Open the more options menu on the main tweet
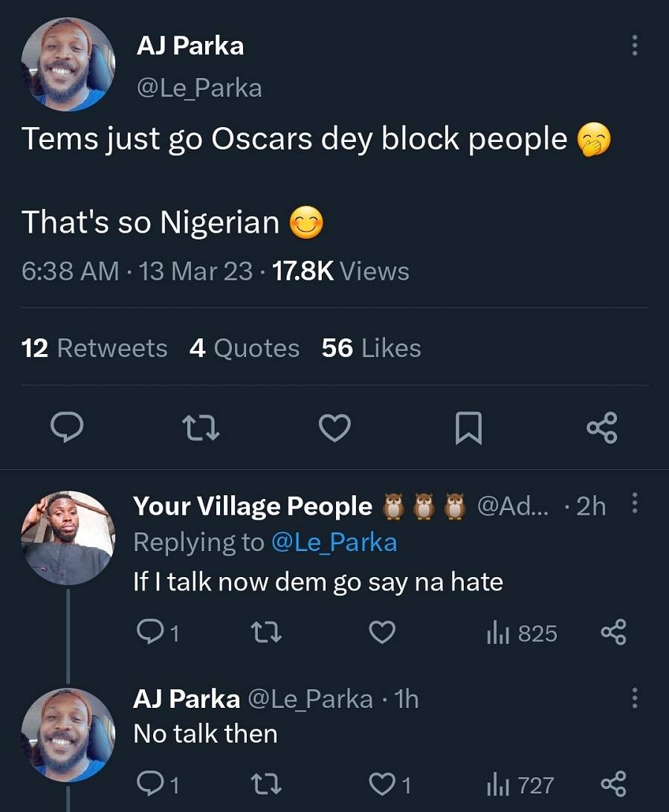 (x=634, y=46)
